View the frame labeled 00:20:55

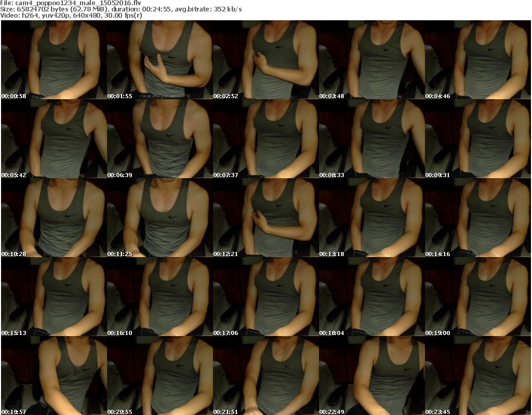(160, 376)
